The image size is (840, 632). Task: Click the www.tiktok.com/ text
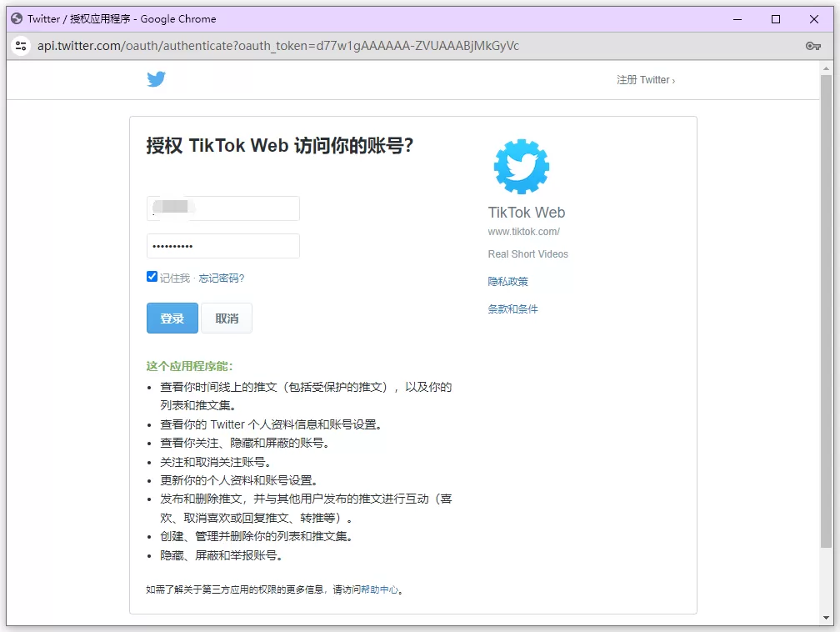pyautogui.click(x=523, y=232)
